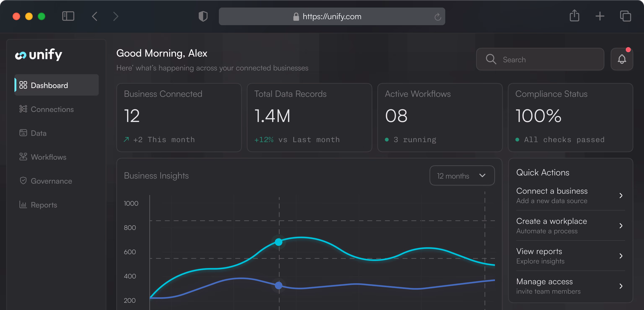Open the browser share icon

[x=574, y=16]
